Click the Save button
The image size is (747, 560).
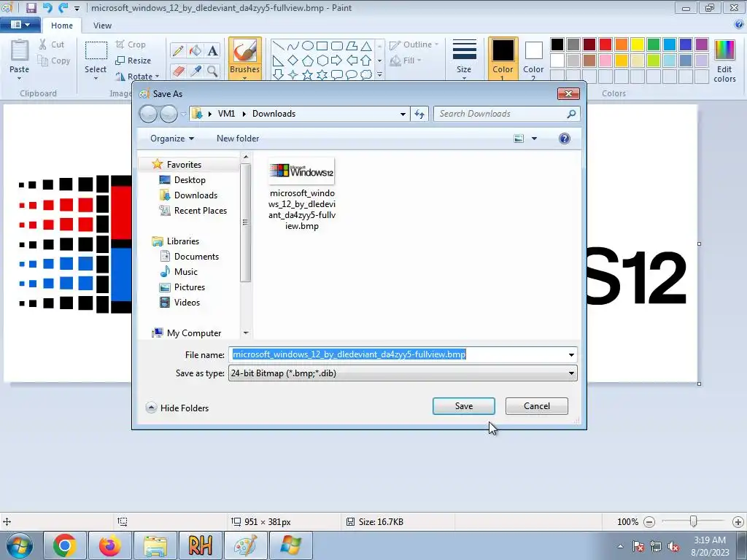[463, 406]
